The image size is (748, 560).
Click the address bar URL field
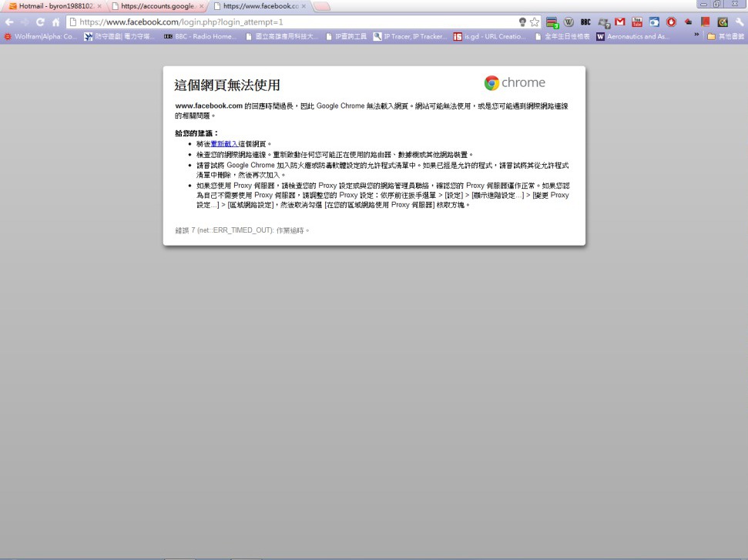(291, 22)
